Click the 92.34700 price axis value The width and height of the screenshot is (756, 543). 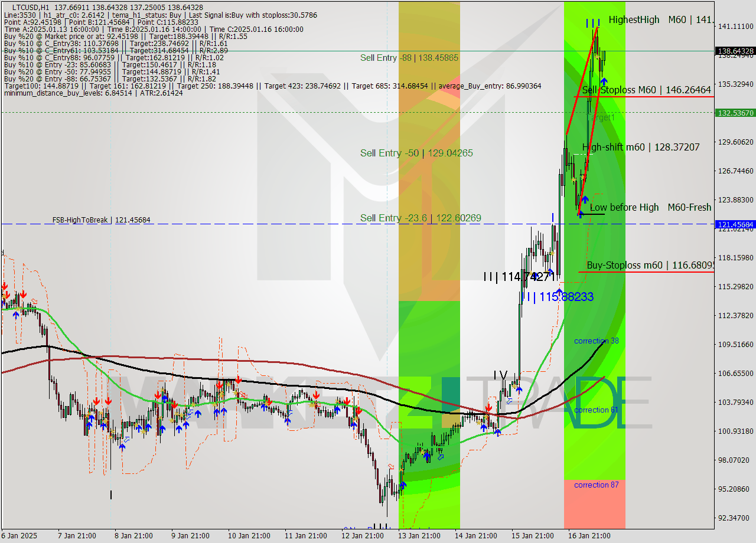pos(736,518)
